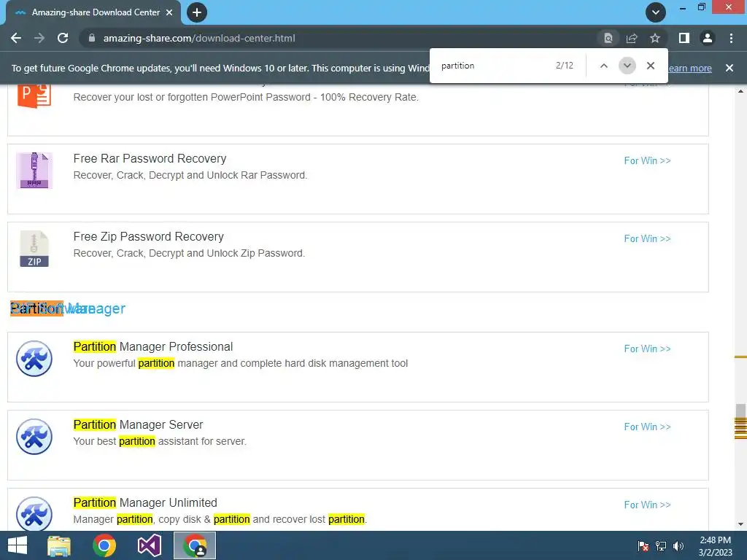Open the tab search dropdown

tap(656, 12)
